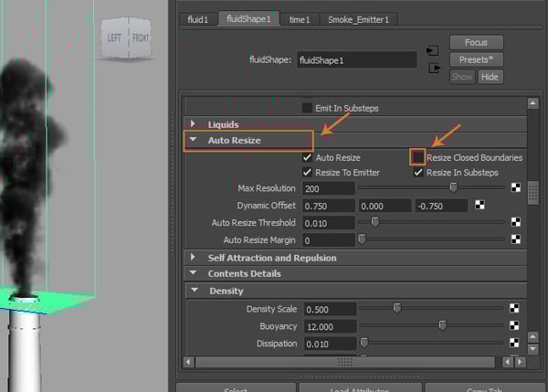Click the Show button

[462, 77]
